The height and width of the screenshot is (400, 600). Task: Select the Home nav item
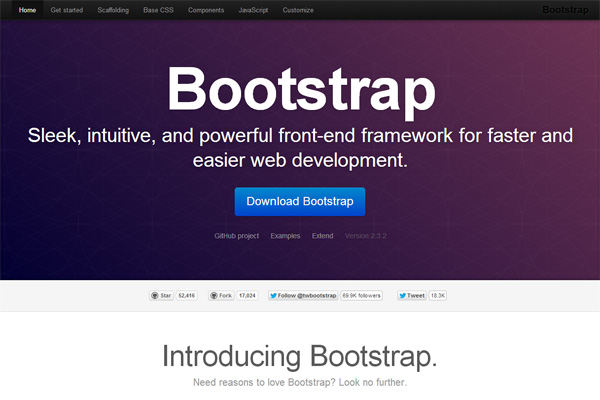coord(27,10)
